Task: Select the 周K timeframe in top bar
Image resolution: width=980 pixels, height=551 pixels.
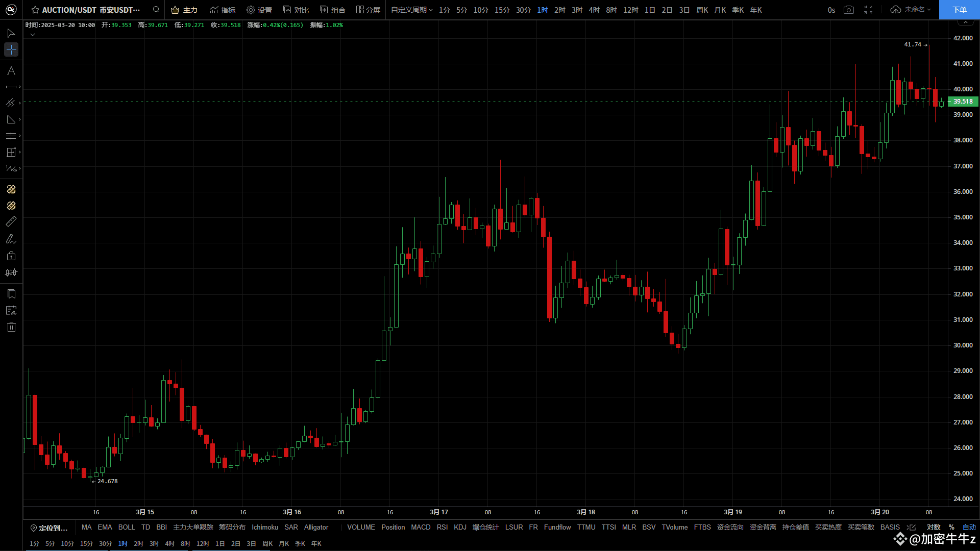Action: [702, 10]
